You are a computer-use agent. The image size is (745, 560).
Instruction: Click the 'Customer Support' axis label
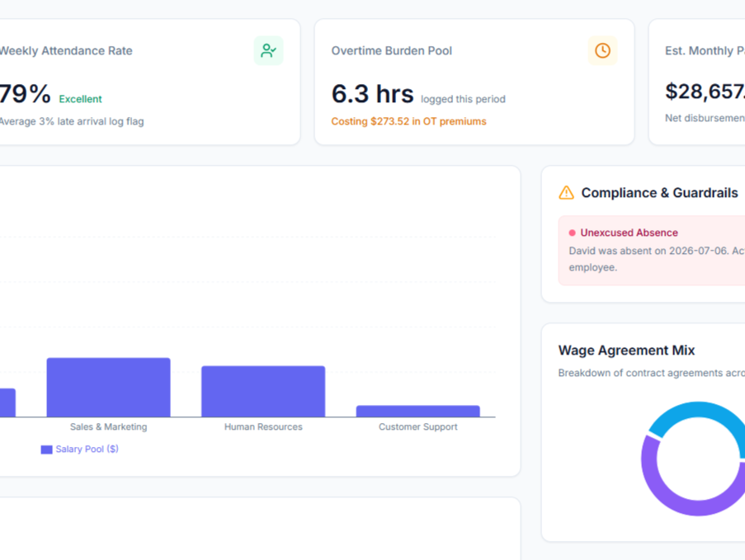(x=418, y=426)
